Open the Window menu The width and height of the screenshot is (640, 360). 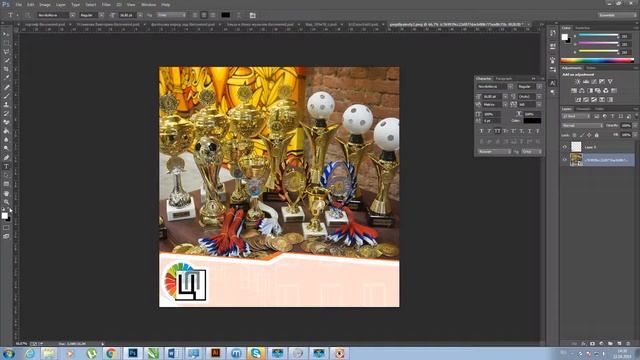(149, 4)
